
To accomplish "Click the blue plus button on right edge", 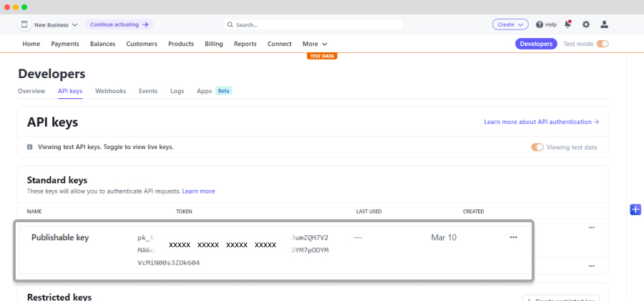I will tap(635, 209).
